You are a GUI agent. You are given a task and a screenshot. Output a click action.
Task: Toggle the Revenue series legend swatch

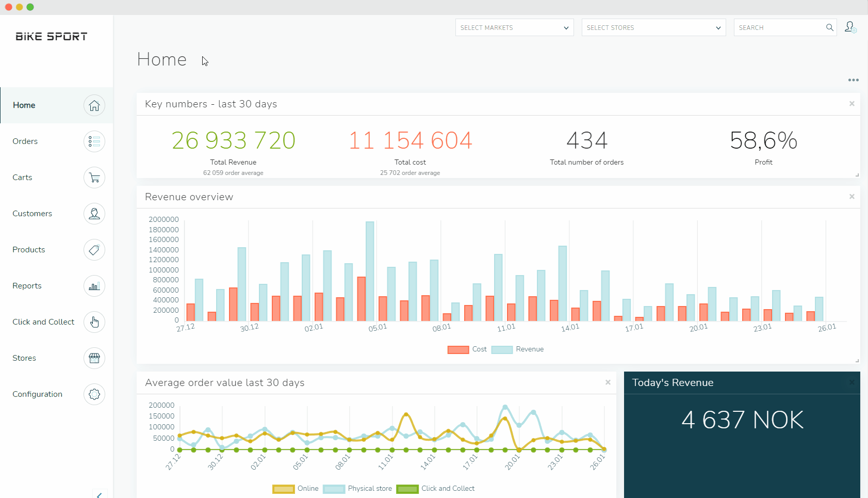502,349
